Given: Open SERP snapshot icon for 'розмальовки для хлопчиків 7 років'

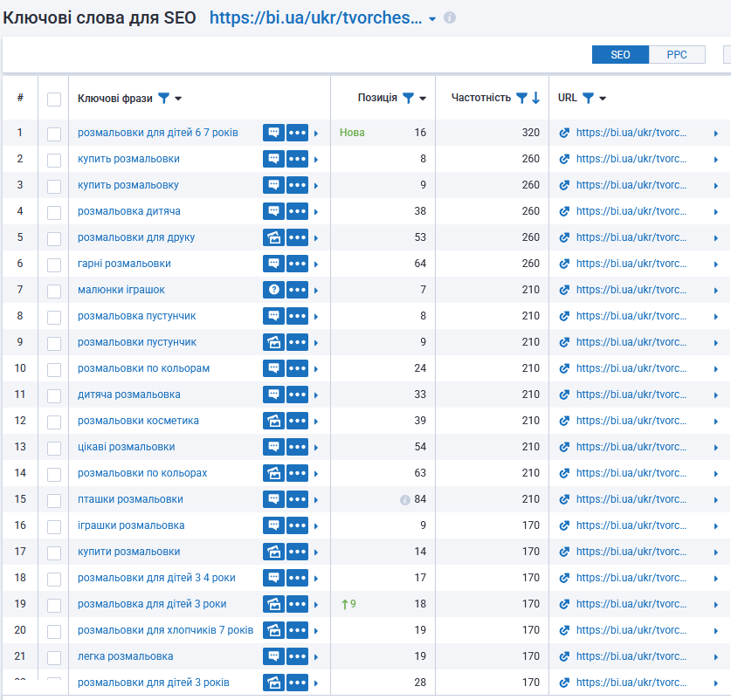Looking at the screenshot, I should [x=273, y=630].
